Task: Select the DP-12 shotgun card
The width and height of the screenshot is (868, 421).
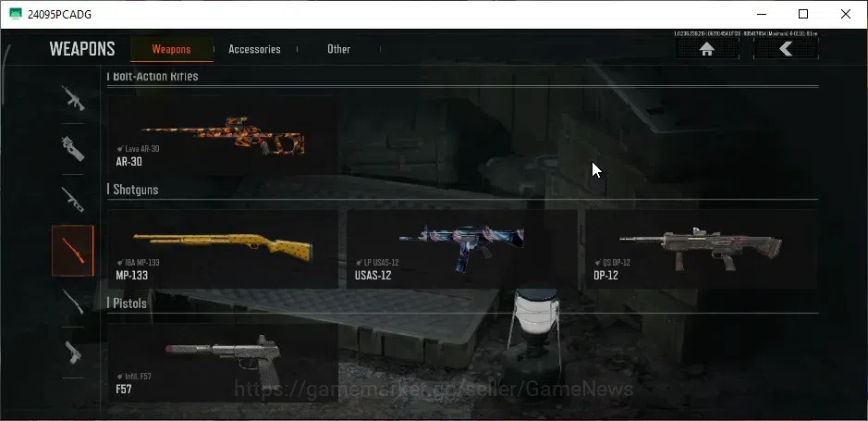Action: [x=702, y=249]
